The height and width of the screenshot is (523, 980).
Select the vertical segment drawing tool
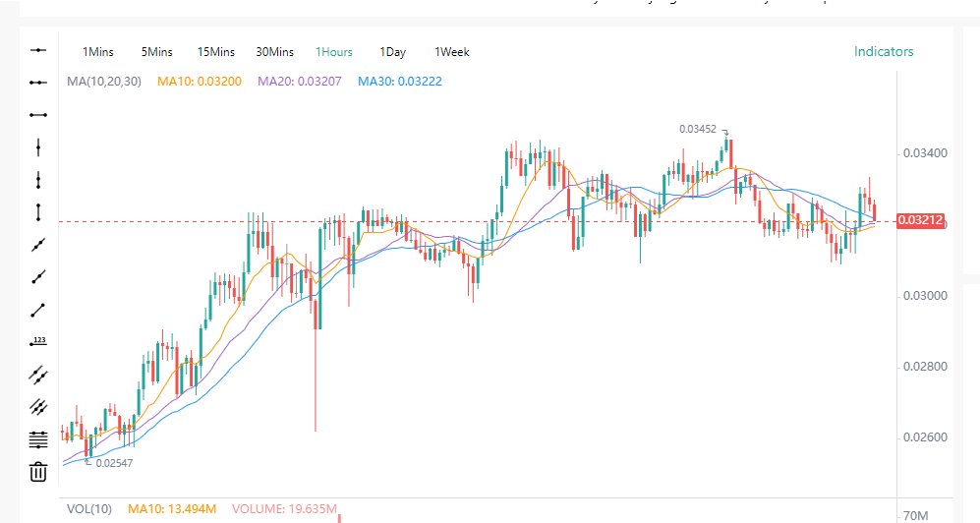pos(38,212)
